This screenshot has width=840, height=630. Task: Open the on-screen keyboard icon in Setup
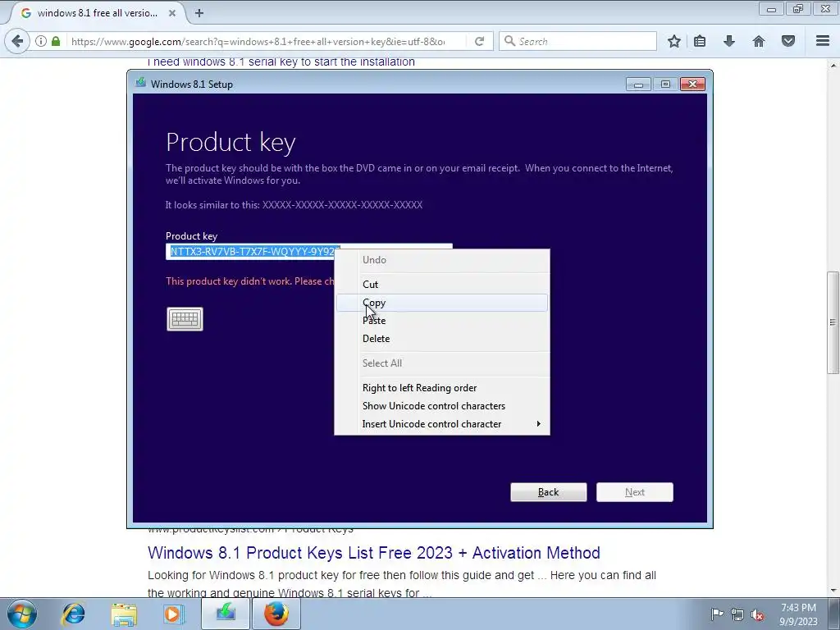click(185, 319)
